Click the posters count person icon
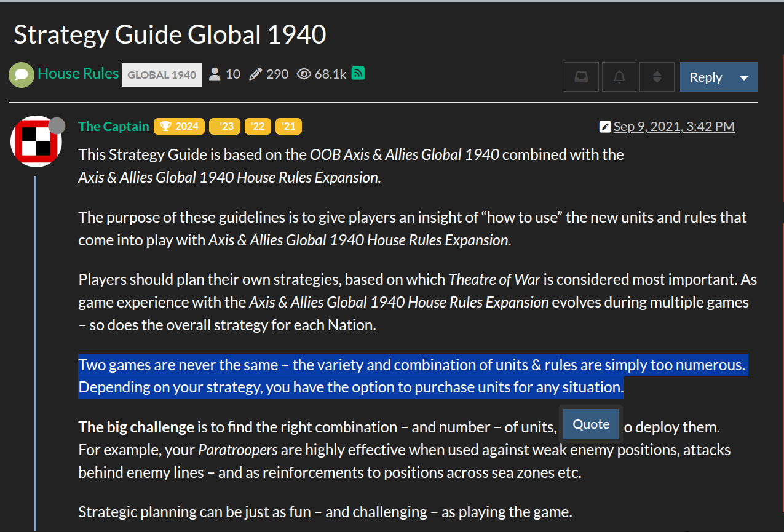The width and height of the screenshot is (784, 532). [215, 74]
